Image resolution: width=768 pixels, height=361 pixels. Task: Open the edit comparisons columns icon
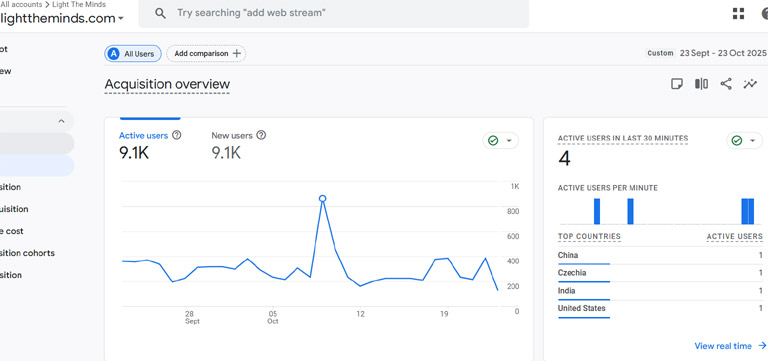pyautogui.click(x=701, y=84)
